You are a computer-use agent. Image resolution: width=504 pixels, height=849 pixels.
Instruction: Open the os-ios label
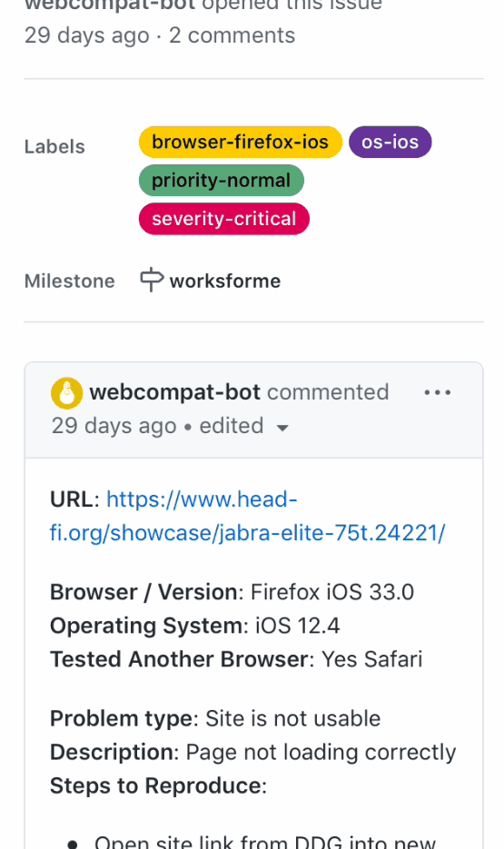coord(390,142)
